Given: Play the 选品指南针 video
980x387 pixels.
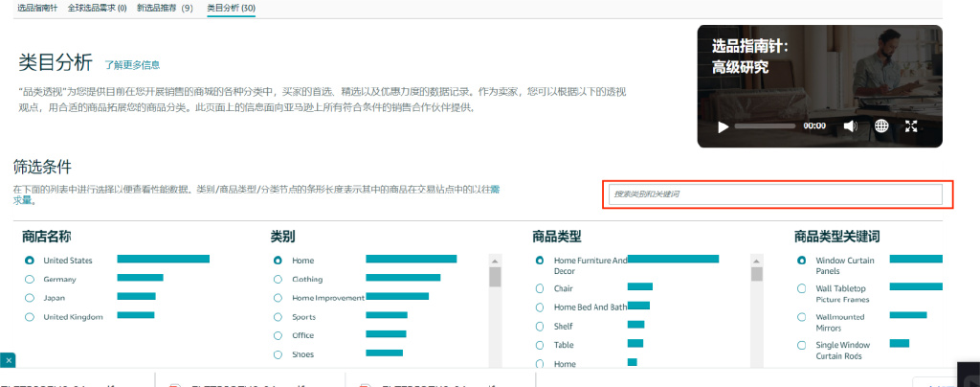Looking at the screenshot, I should point(724,126).
